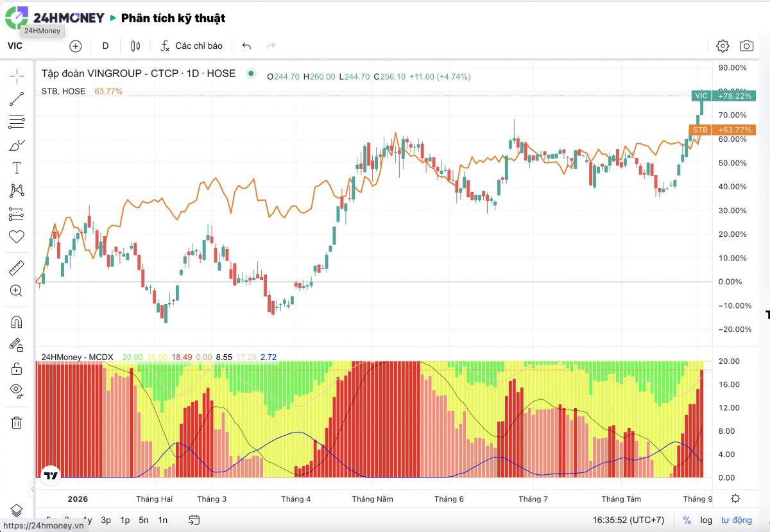770x532 pixels.
Task: Take a chart snapshot with camera icon
Action: 746,46
